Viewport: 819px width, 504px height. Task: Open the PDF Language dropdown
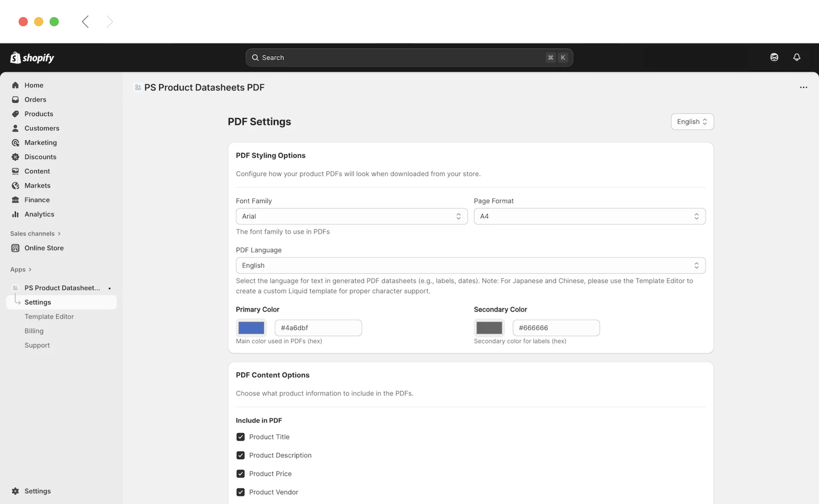coord(470,265)
